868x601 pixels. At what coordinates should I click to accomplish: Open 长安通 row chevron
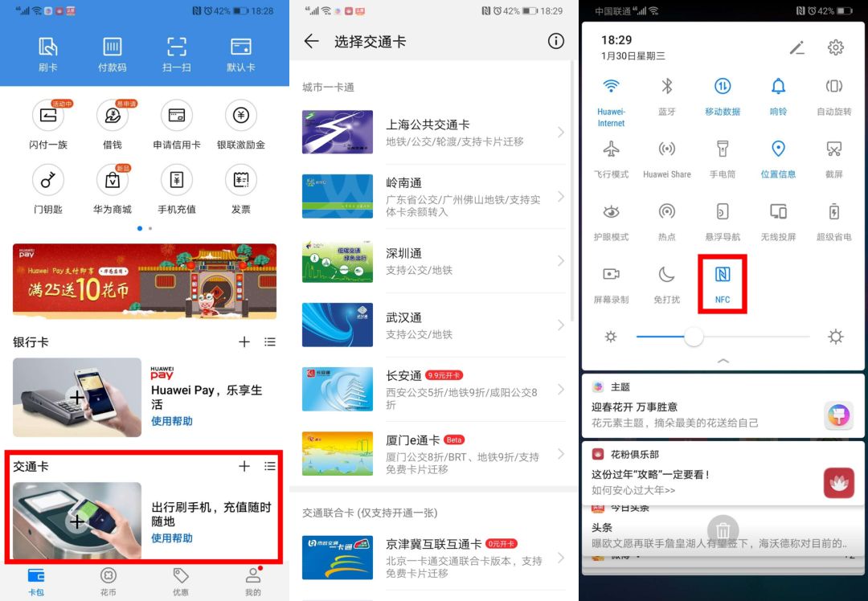click(561, 390)
